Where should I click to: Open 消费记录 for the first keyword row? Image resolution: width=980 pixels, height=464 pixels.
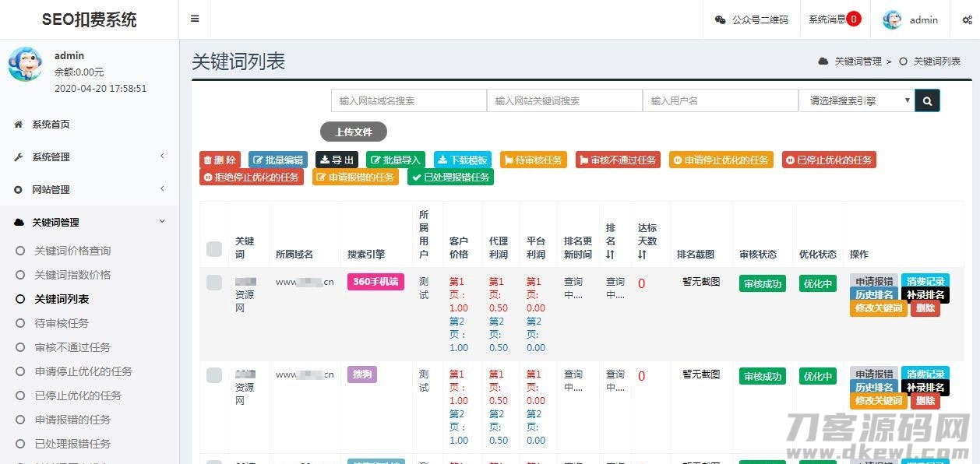click(x=925, y=280)
